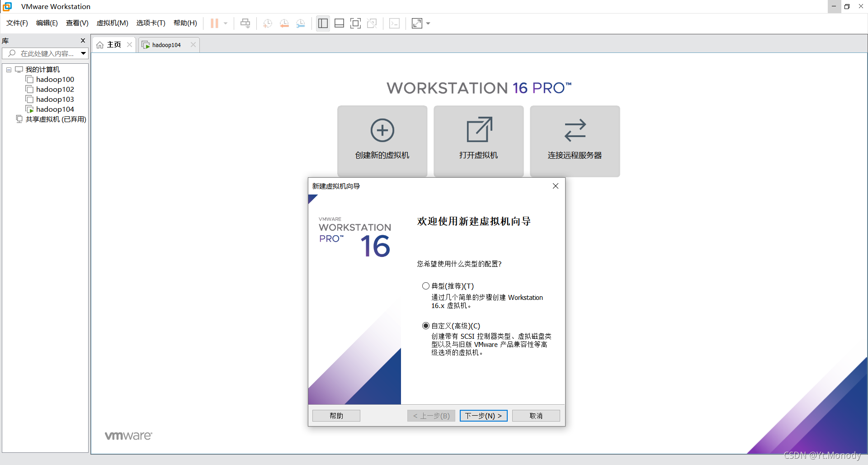The width and height of the screenshot is (868, 465).
Task: Select hadoop104 running virtual machine
Action: tap(55, 109)
